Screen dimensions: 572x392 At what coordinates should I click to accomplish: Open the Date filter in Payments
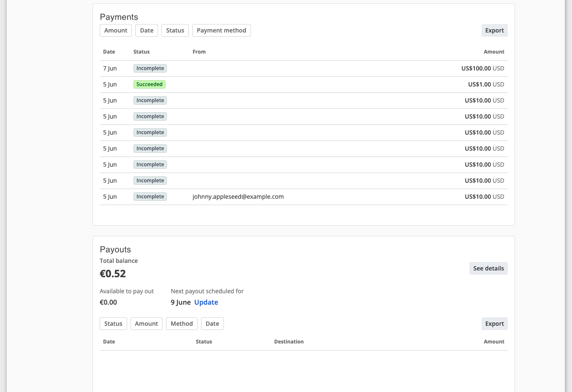147,30
